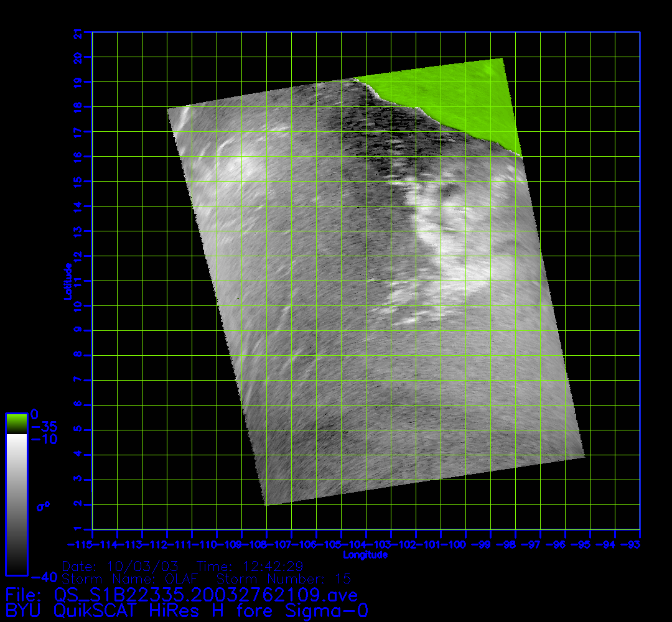Click the green segment of the color bar

tap(16, 424)
